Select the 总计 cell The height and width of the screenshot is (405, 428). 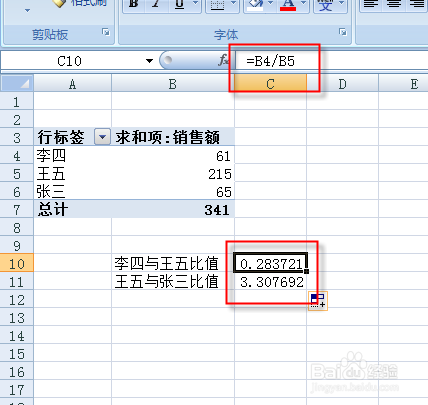tap(72, 210)
